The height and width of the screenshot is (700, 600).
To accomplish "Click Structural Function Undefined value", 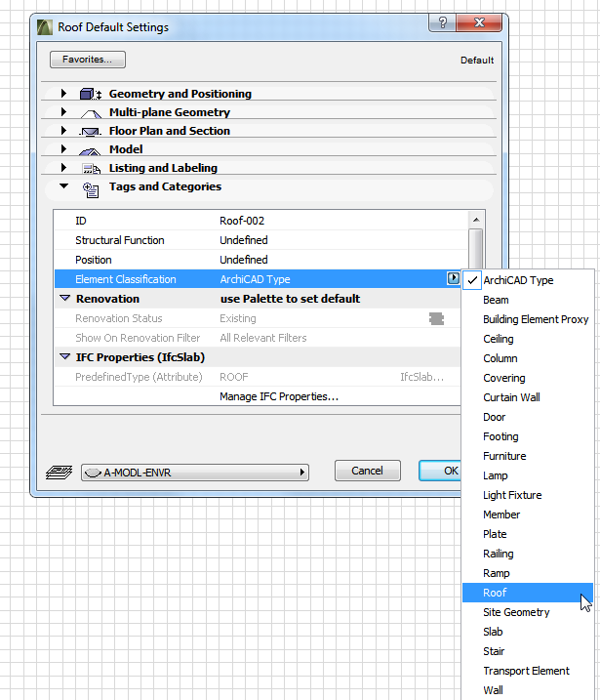I will coord(244,240).
